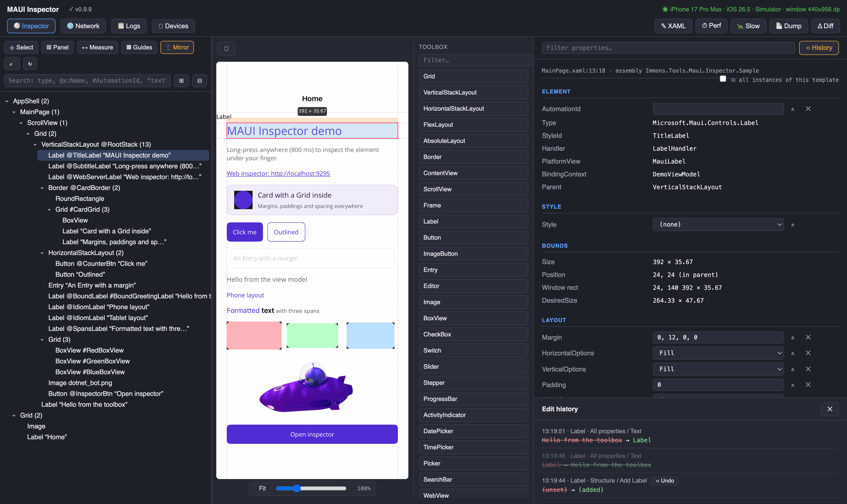Turn off the Mirror view
This screenshot has width=847, height=504.
pos(177,47)
